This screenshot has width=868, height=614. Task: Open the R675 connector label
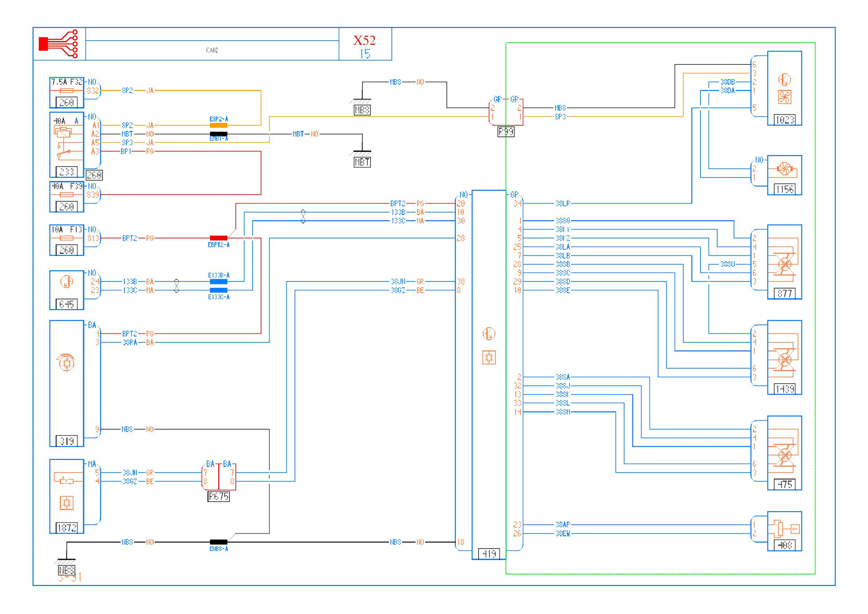[218, 496]
